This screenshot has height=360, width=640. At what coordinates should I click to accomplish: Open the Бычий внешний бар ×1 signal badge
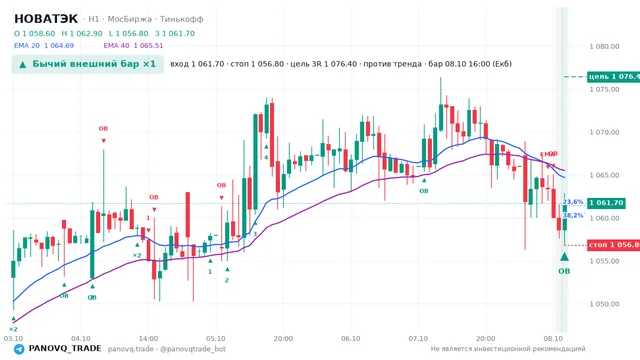(x=88, y=64)
